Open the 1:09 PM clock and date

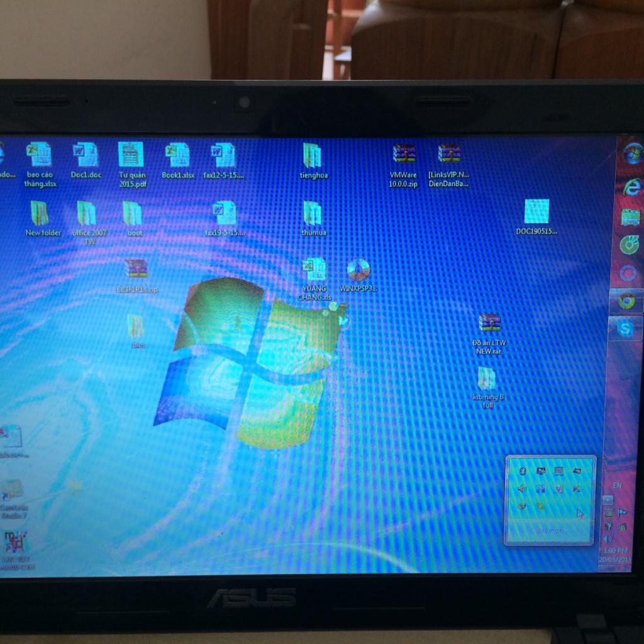(x=615, y=555)
